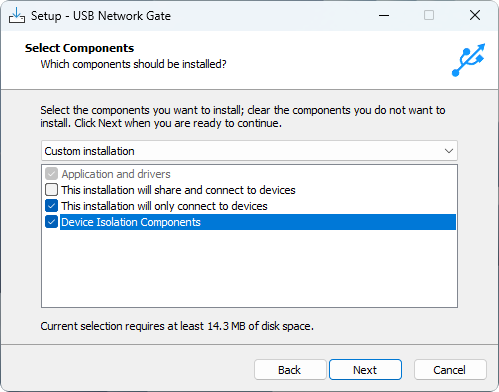Click the Select Components heading
Viewport: 499px width, 392px height.
coord(79,48)
